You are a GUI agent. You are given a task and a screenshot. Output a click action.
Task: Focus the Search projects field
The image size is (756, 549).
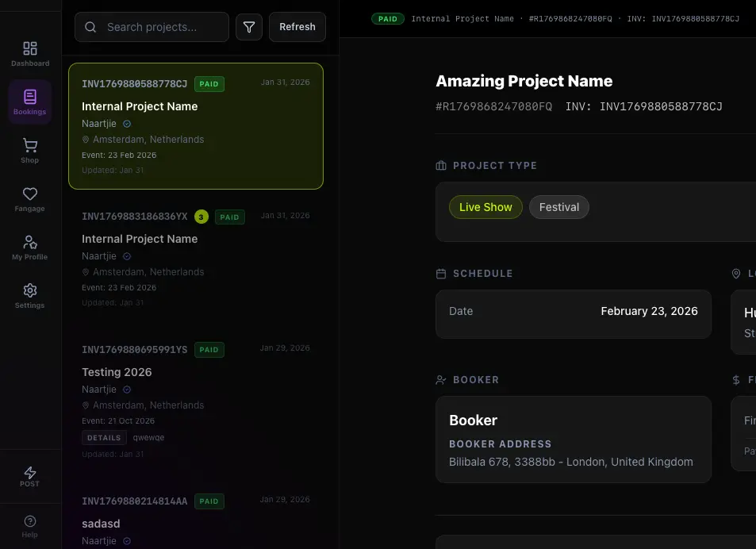[152, 27]
